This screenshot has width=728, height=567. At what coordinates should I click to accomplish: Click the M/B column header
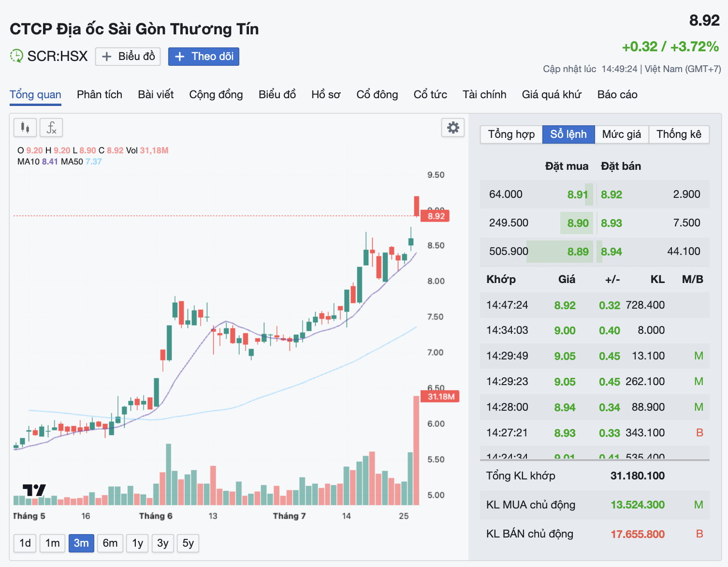tap(692, 279)
